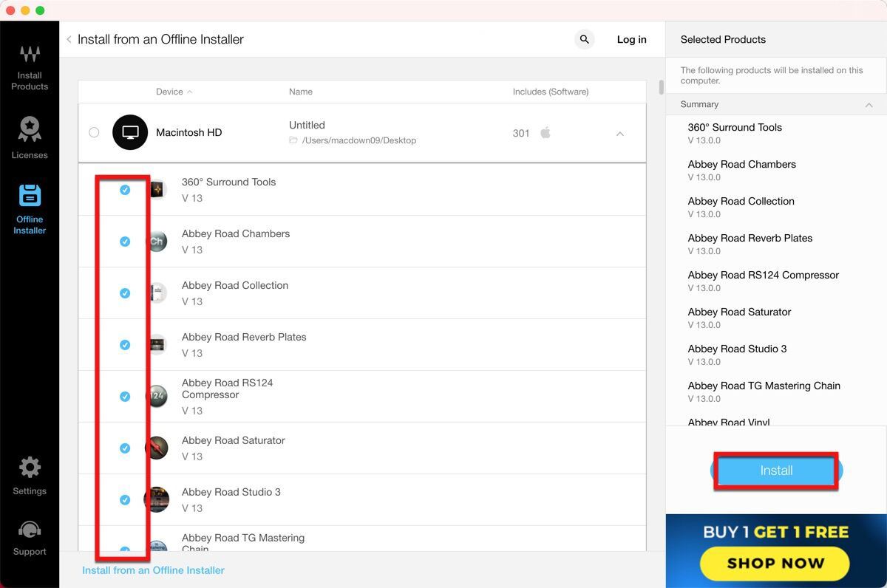Click the Abbey Road Reverb Plates product icon
Viewport: 887px width, 588px height.
tap(157, 345)
